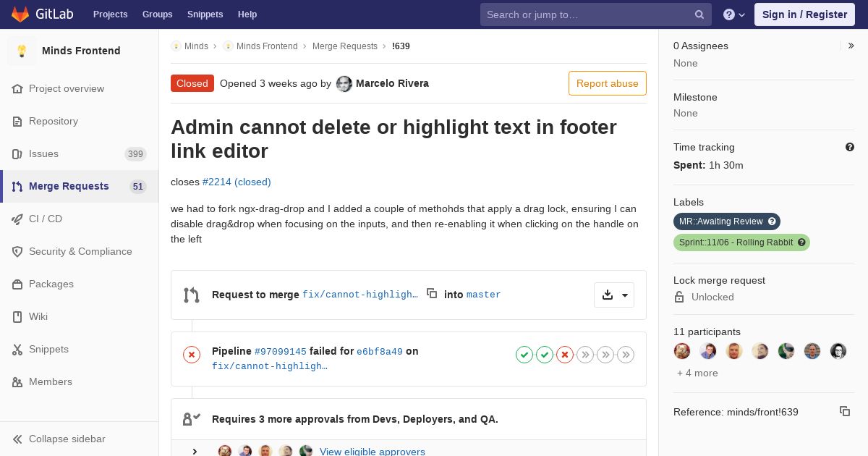Click the last participant avatar in row

click(x=838, y=351)
